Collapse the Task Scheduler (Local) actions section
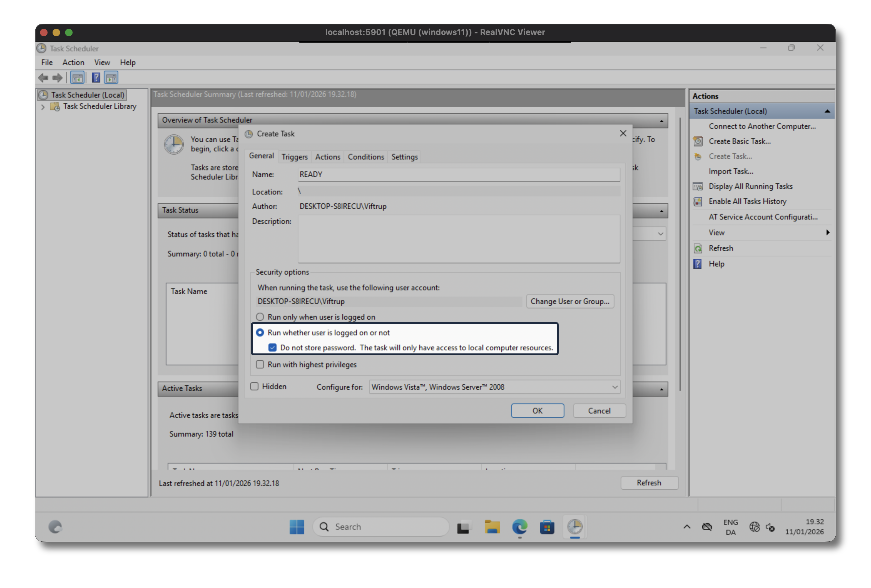Screen dimensions: 871x588 tap(827, 111)
